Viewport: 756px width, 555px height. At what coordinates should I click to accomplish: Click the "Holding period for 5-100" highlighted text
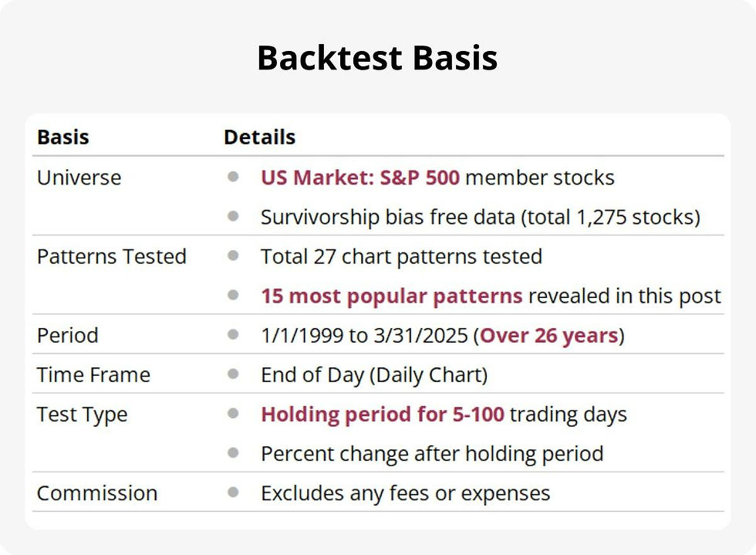coord(382,415)
